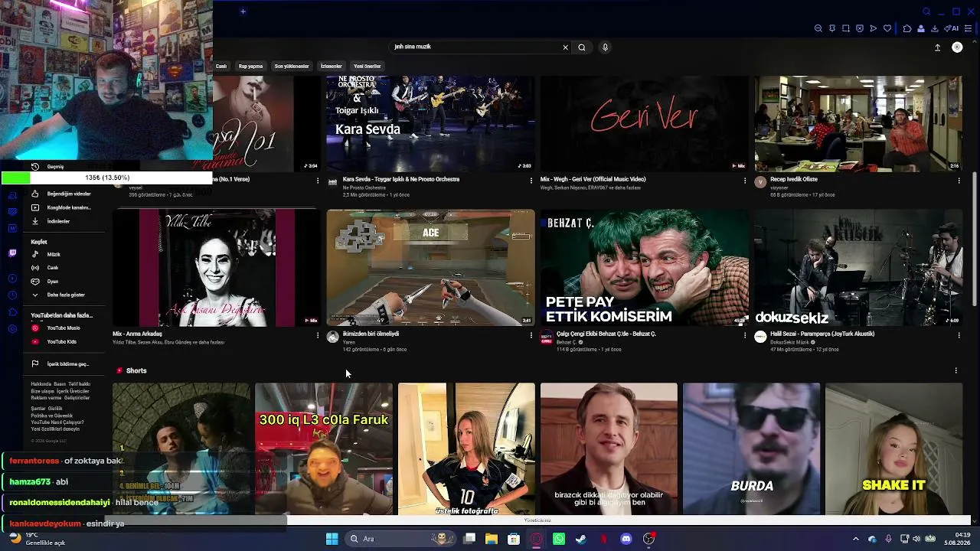Open Twitch in the browser sidebar
The width and height of the screenshot is (980, 551).
coord(12,253)
